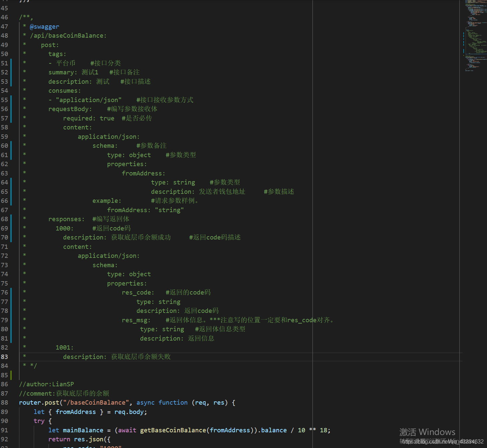The width and height of the screenshot is (487, 448).
Task: Click the comment end '*/' on line 84
Action: pyautogui.click(x=33, y=366)
